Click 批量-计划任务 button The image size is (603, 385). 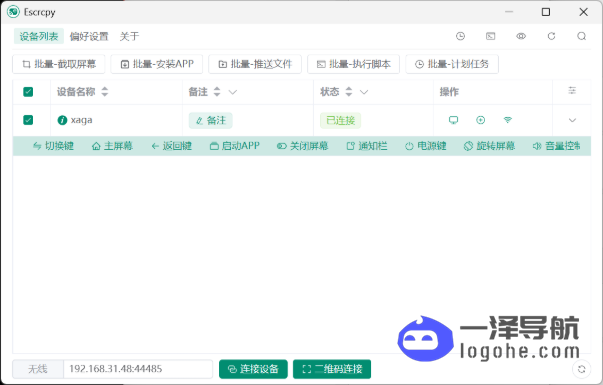coord(452,64)
